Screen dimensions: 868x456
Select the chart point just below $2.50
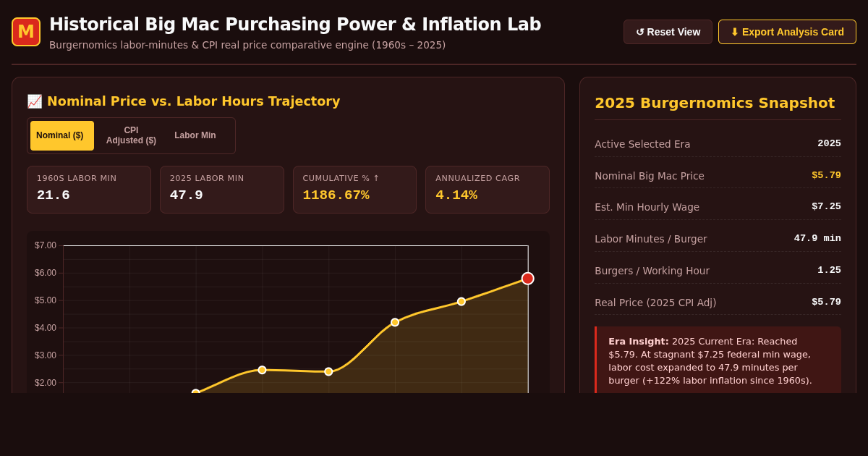click(x=328, y=371)
